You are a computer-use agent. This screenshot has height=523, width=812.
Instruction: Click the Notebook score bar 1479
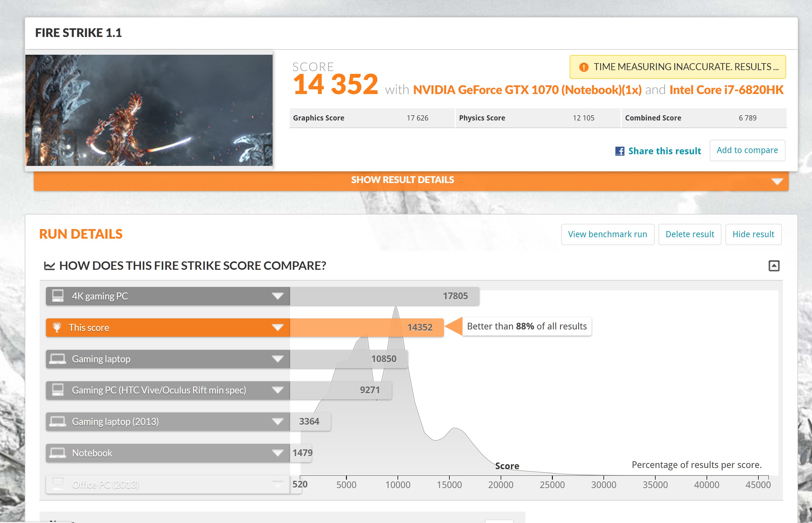(301, 453)
